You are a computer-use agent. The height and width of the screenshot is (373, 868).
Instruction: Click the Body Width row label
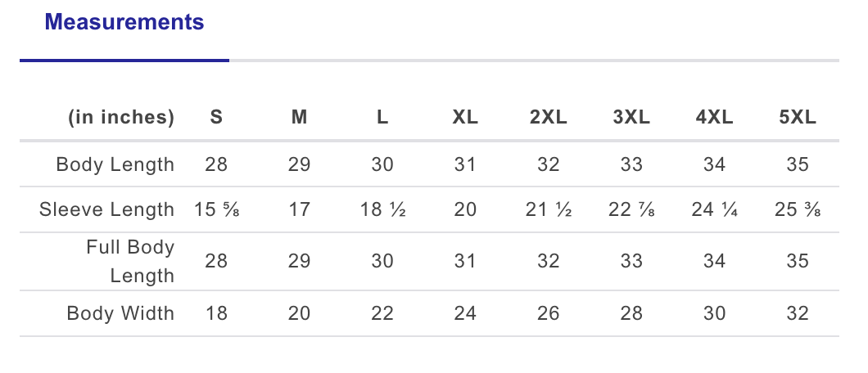point(120,313)
